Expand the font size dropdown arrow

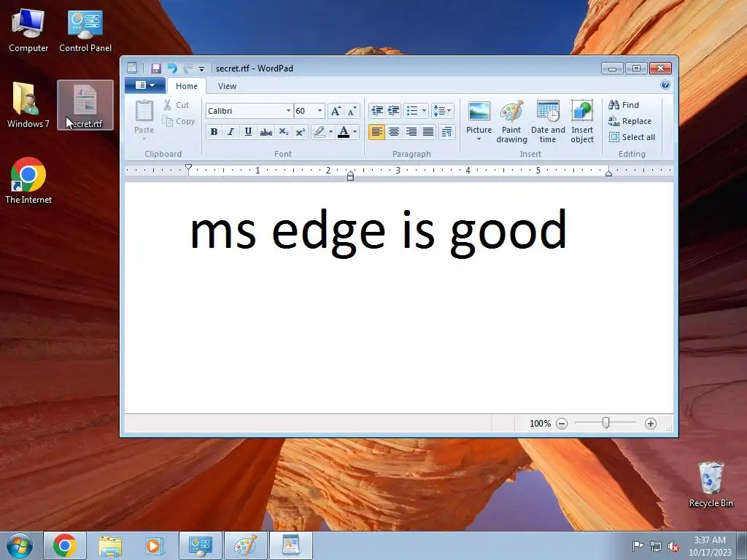coord(320,111)
